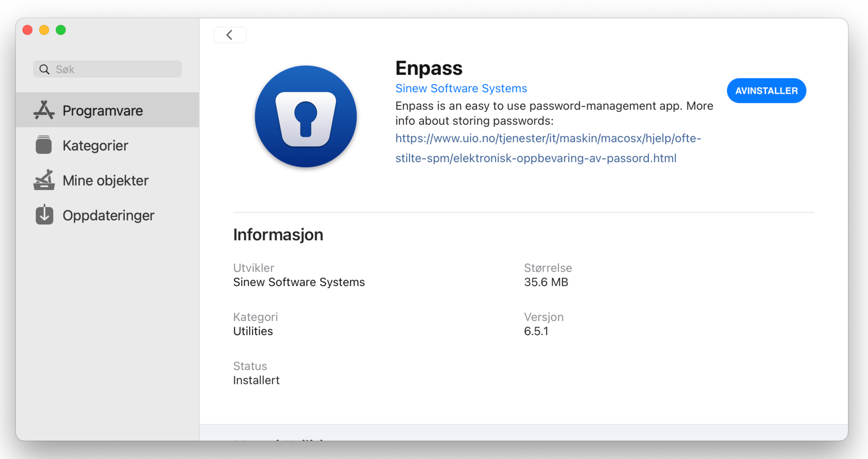Minimize window with the yellow button
The image size is (868, 459).
pos(44,30)
